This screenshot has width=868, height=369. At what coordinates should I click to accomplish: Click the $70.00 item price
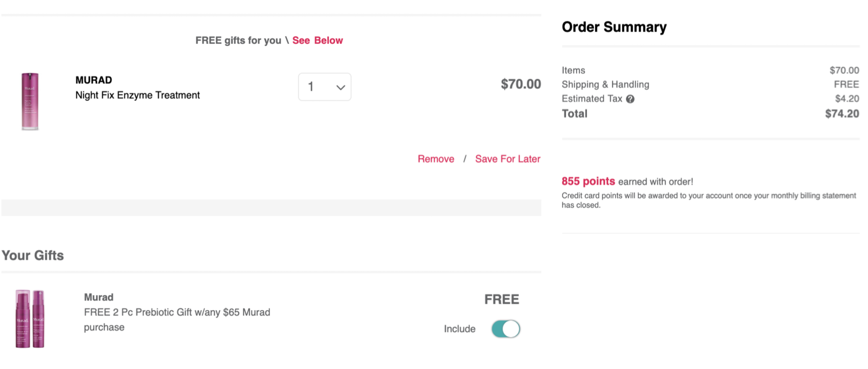coord(521,85)
